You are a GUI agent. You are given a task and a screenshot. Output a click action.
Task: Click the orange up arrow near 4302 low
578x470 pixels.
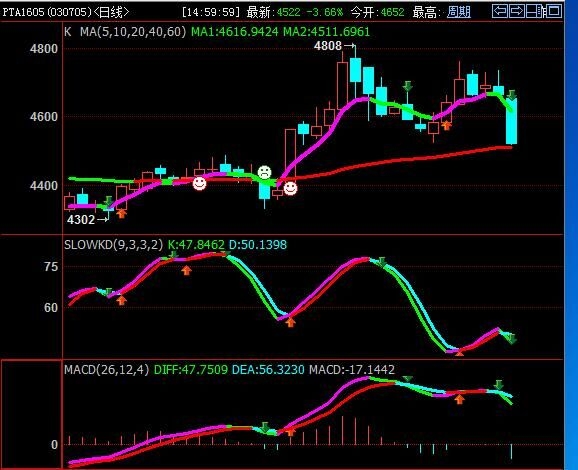click(121, 213)
